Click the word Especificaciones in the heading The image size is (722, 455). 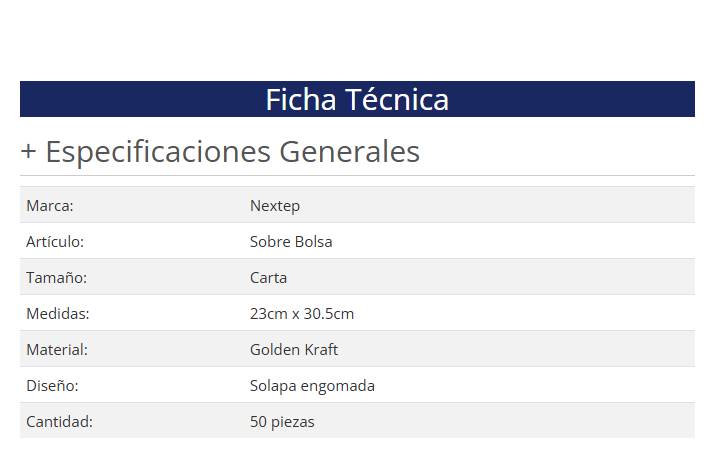point(157,152)
